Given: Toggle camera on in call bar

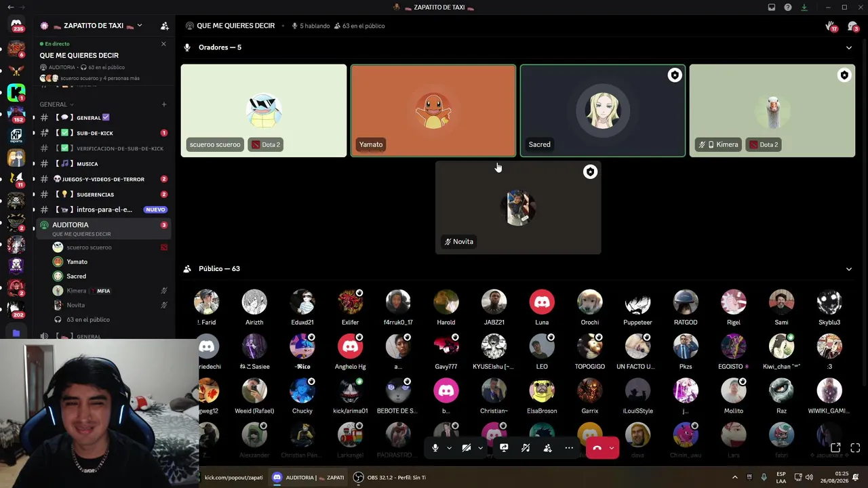Looking at the screenshot, I should click(467, 448).
